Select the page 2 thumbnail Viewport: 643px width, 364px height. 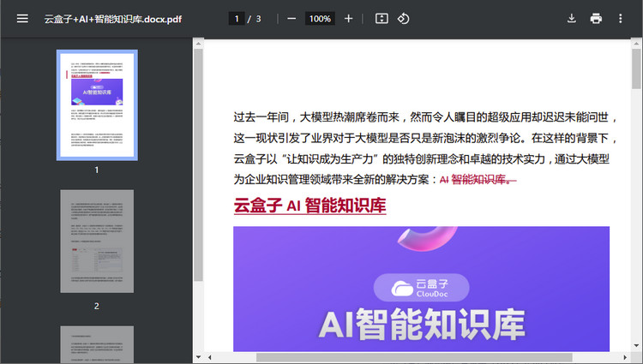97,242
